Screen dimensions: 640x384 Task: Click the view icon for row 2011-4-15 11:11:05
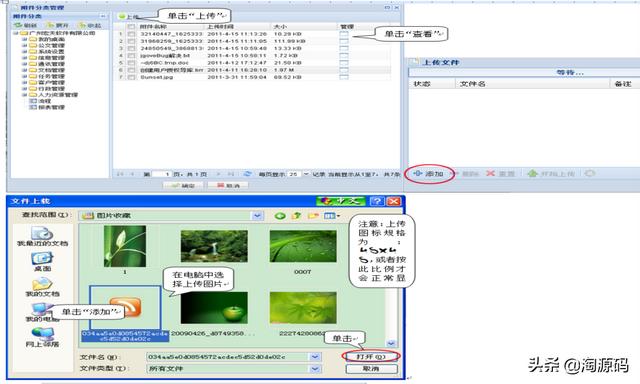(344, 41)
